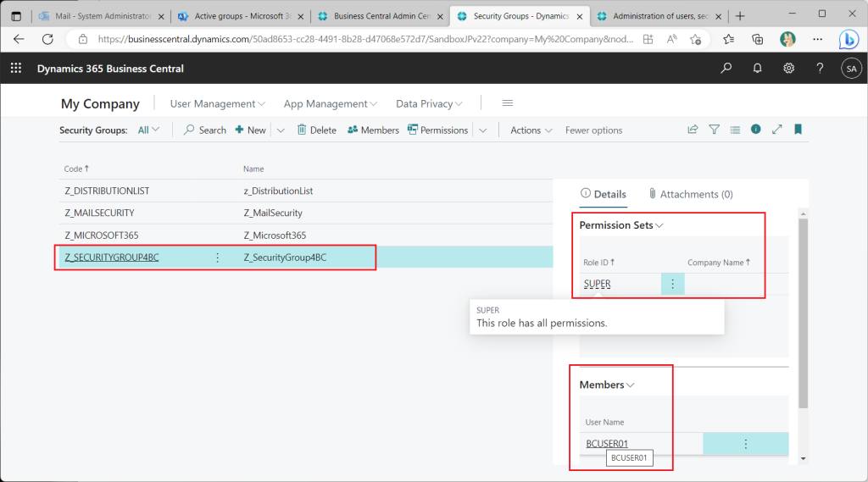Go back with the browser back arrow
The image size is (868, 482).
[19, 39]
